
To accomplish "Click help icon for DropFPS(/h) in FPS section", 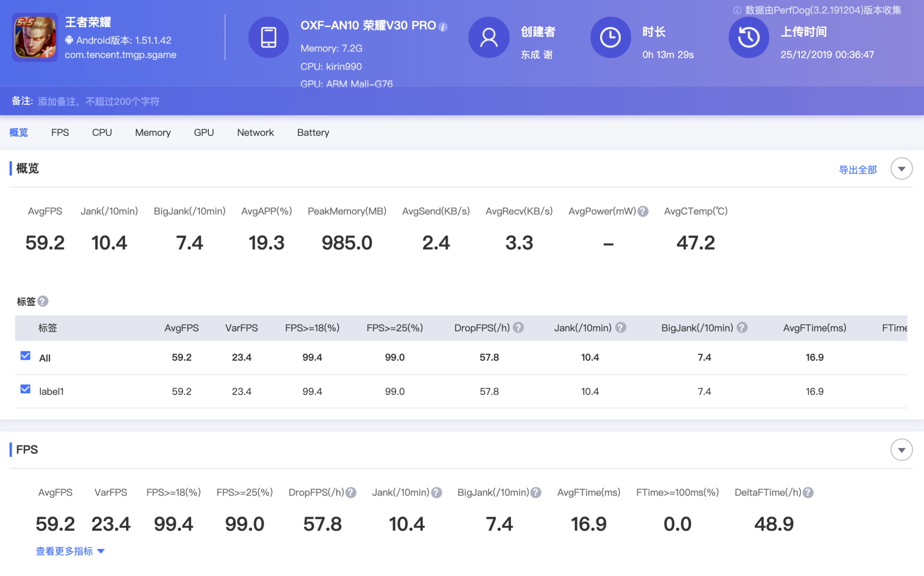I will [351, 493].
